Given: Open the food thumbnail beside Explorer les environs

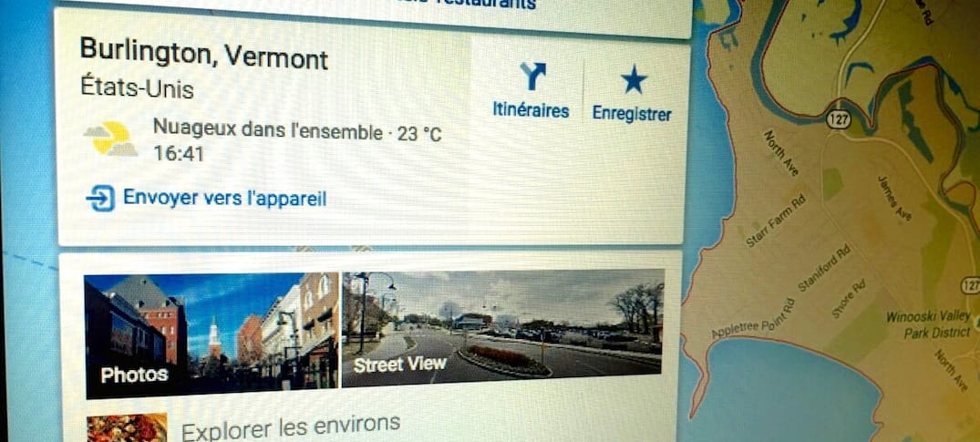Looking at the screenshot, I should click(127, 427).
